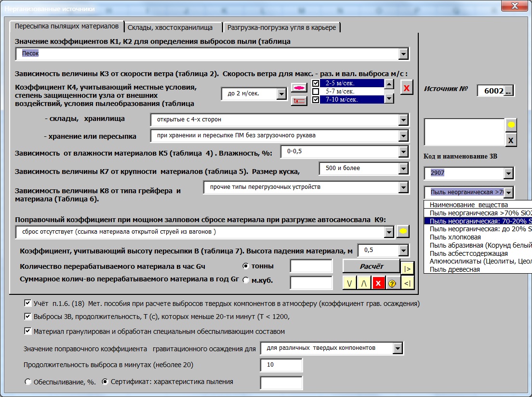Open 'Разгрузка-погрузка угля в карьере' tab
Image resolution: width=532 pixels, height=397 pixels.
click(x=281, y=27)
